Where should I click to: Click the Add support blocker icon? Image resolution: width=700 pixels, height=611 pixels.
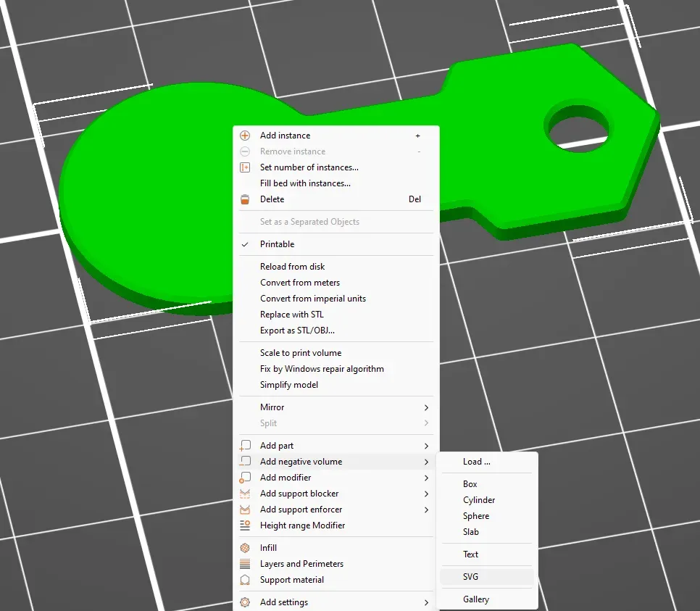pyautogui.click(x=245, y=494)
